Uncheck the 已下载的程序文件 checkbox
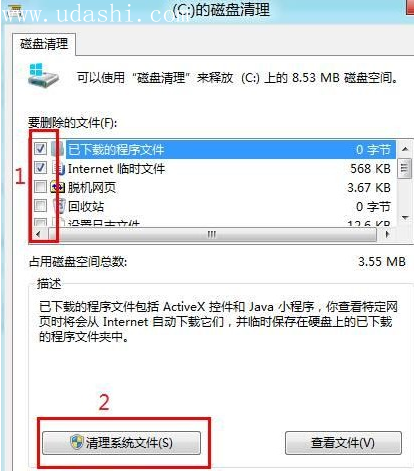Image resolution: width=414 pixels, height=471 pixels. 41,148
